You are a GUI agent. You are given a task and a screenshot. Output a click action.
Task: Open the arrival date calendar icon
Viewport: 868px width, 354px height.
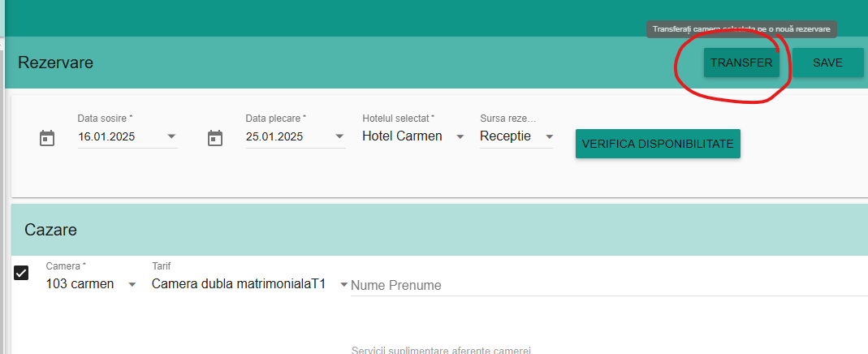pos(47,138)
